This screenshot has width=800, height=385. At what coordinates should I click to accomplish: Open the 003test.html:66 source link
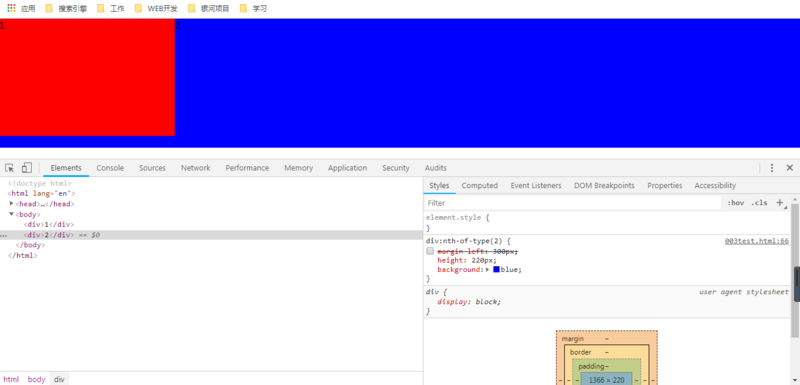click(x=757, y=241)
